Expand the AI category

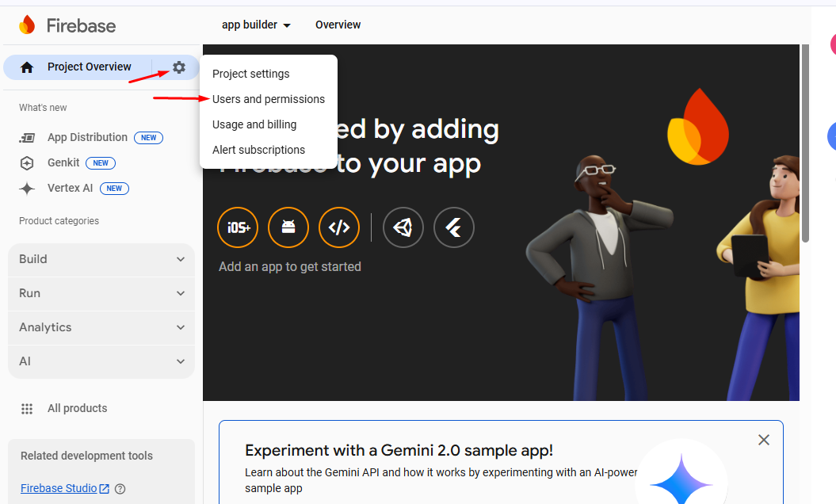[101, 361]
